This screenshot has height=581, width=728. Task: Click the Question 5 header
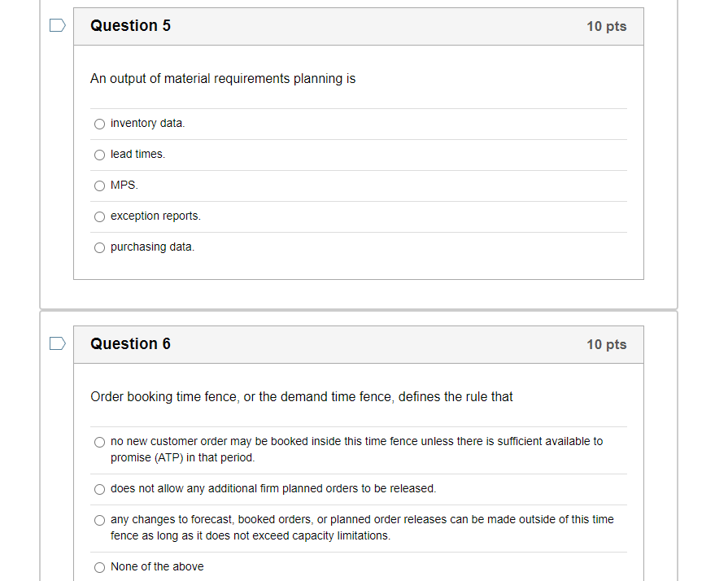(x=130, y=25)
